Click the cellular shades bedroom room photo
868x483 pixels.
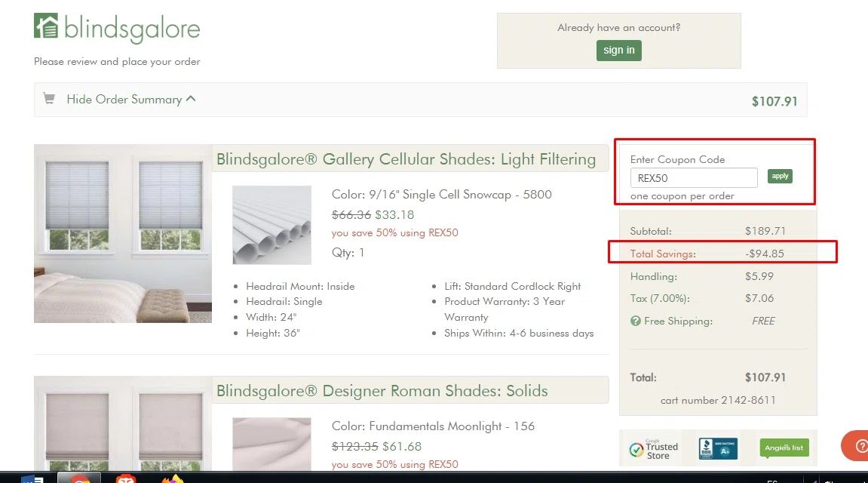(x=123, y=234)
